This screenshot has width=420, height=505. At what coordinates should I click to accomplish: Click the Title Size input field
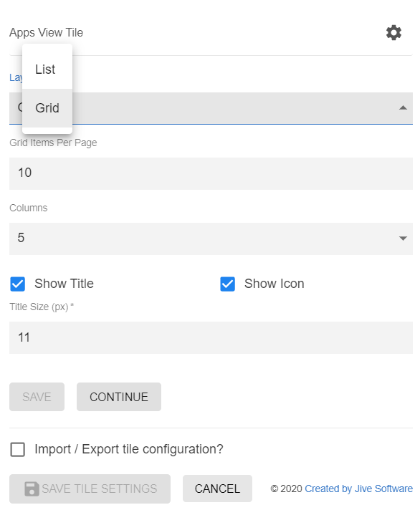[211, 337]
